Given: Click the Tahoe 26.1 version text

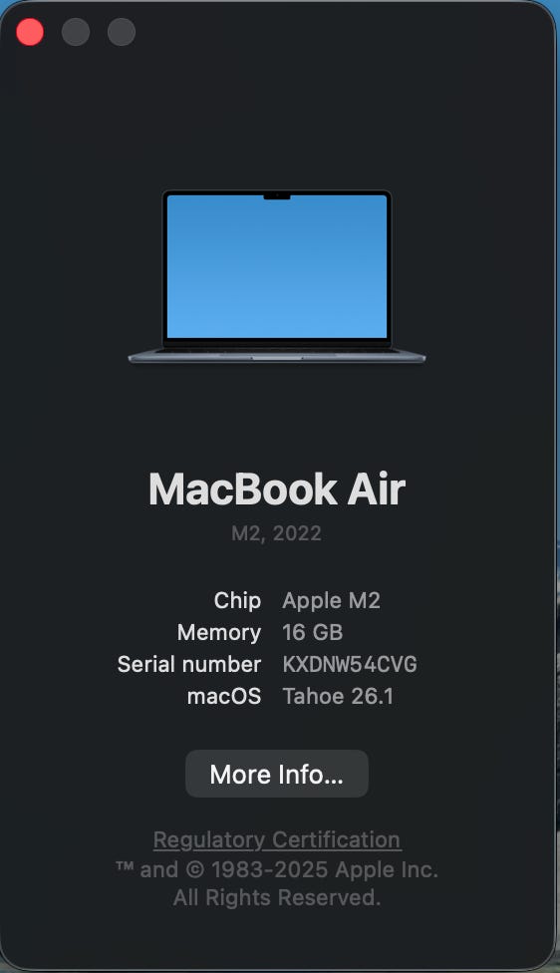Looking at the screenshot, I should [x=338, y=696].
